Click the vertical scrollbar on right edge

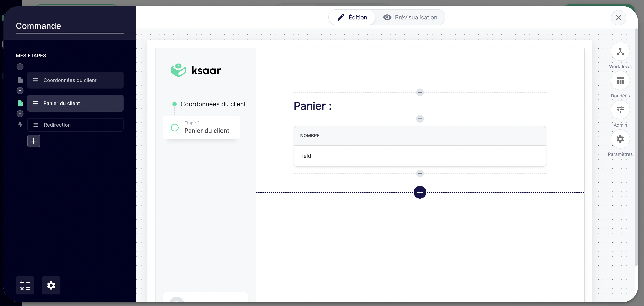click(x=636, y=147)
